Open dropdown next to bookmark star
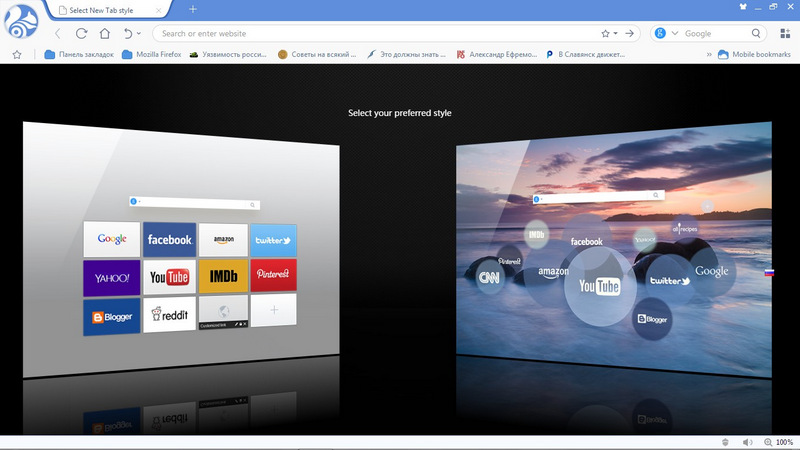Image resolution: width=800 pixels, height=450 pixels. pos(615,34)
